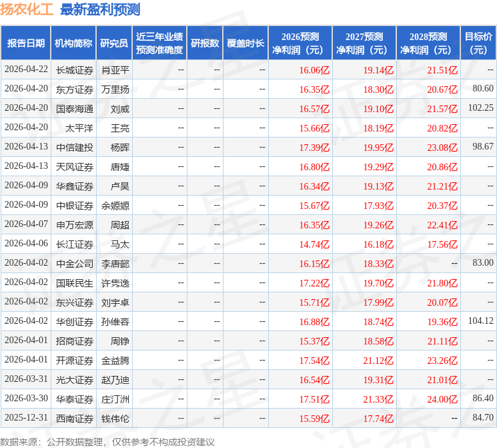Click analyst name 万里扬
497x448 pixels.
(x=115, y=89)
